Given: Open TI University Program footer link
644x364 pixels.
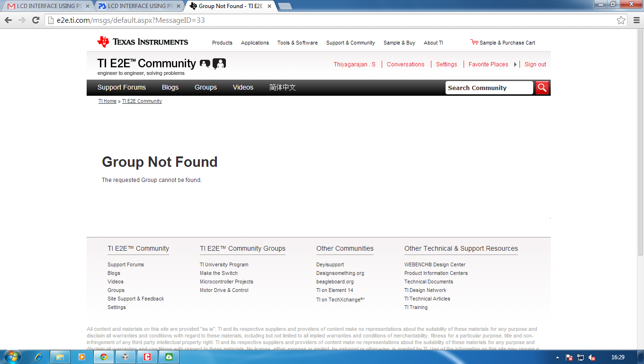Looking at the screenshot, I should pyautogui.click(x=224, y=264).
